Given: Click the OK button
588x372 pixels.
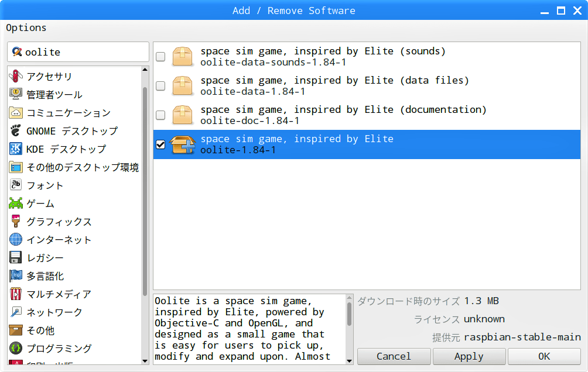Looking at the screenshot, I should [544, 356].
